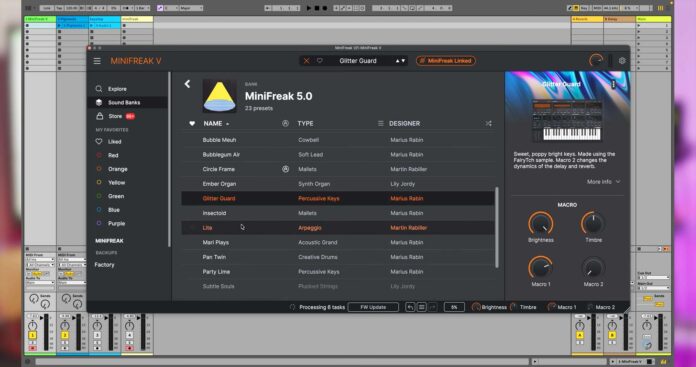Viewport: 696px width, 367px height.
Task: Adjust the master volume knob in header
Action: coord(596,61)
